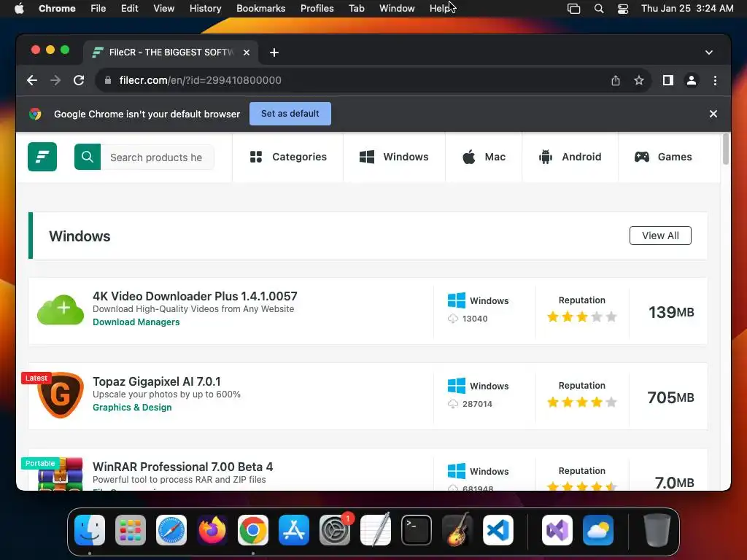The image size is (747, 560).
Task: Click the Latest badge on Topaz Gigapixel
Action: click(36, 378)
